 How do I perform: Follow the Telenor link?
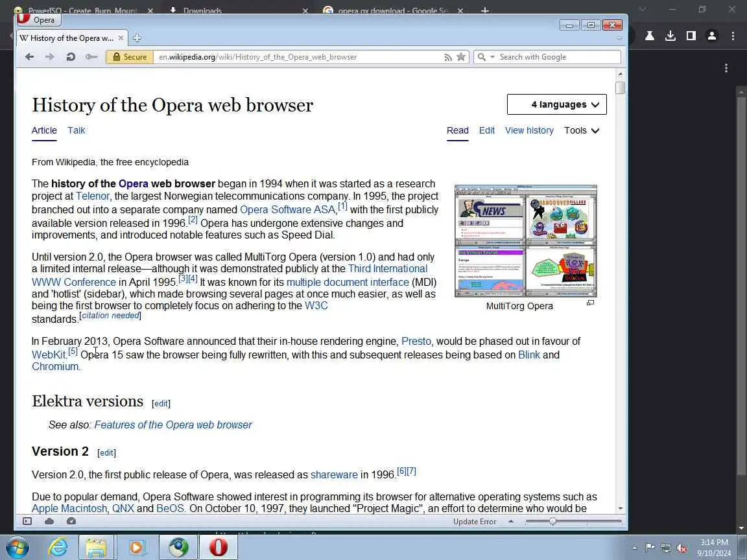[x=93, y=196]
